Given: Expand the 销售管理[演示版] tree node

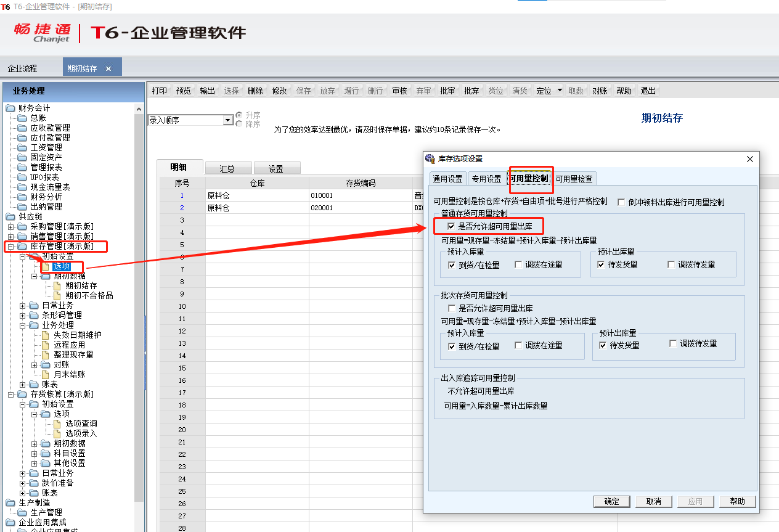Looking at the screenshot, I should coord(10,236).
